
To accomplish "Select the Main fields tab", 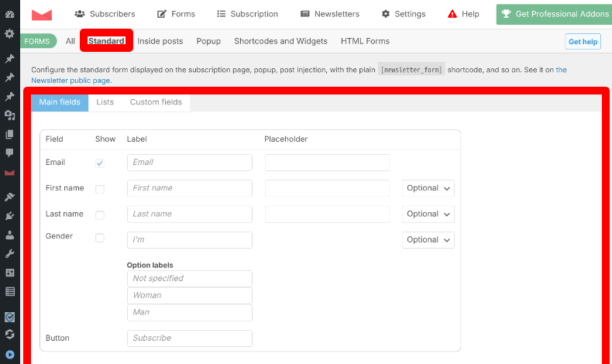I will 60,102.
